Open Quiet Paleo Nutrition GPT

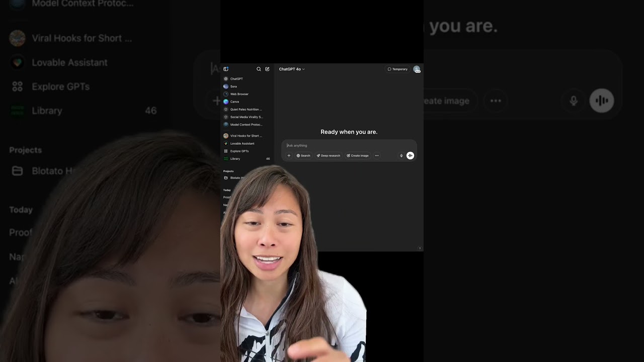(247, 109)
